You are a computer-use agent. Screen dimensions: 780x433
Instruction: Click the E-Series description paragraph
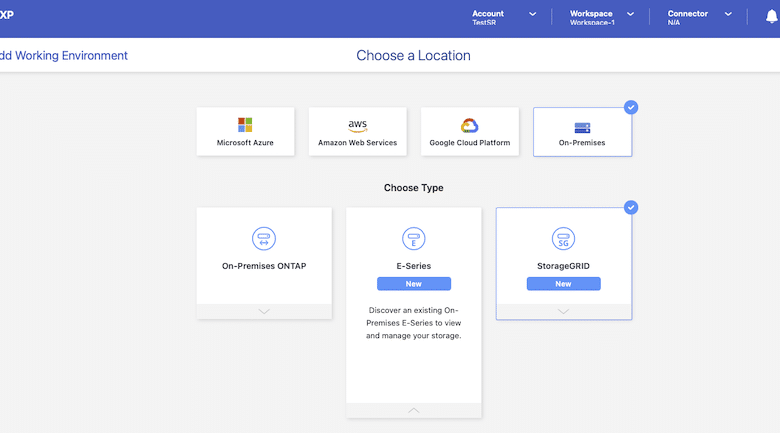(413, 323)
